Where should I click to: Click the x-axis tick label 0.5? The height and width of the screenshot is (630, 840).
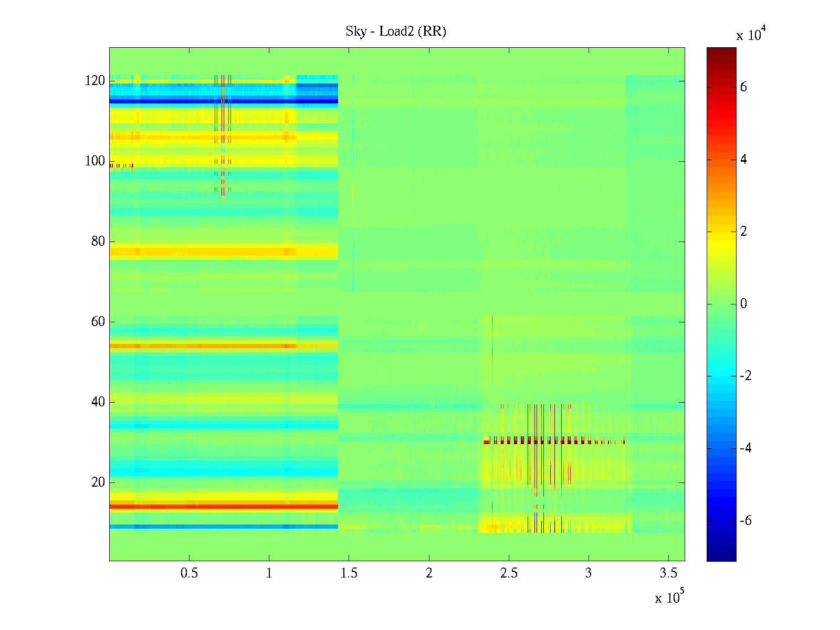tap(189, 573)
